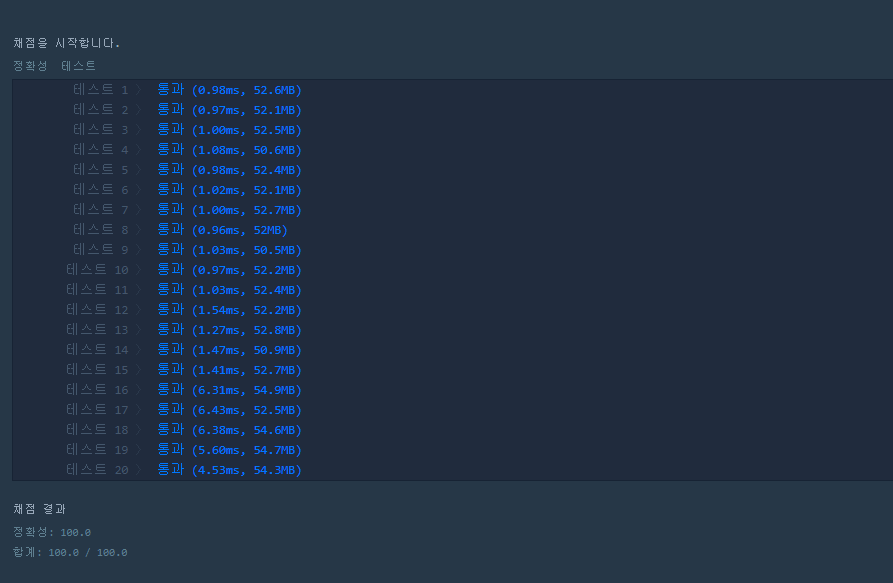This screenshot has height=583, width=893.
Task: Click the '테스트 6' label
Action: [101, 190]
